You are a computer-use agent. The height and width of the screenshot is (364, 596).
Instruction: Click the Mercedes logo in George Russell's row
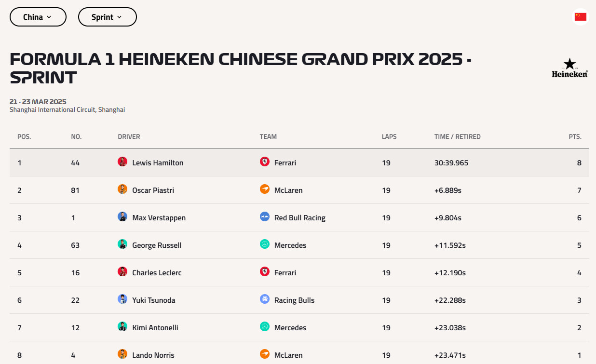coord(265,244)
